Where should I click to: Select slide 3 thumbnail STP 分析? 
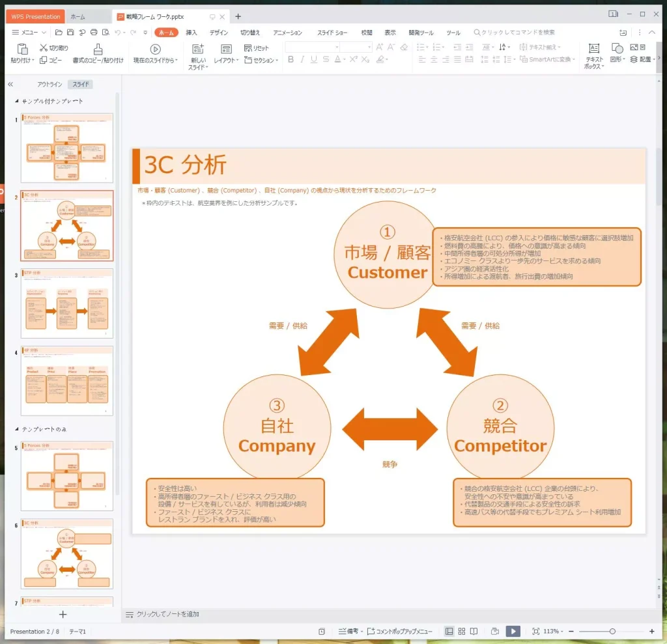[67, 302]
